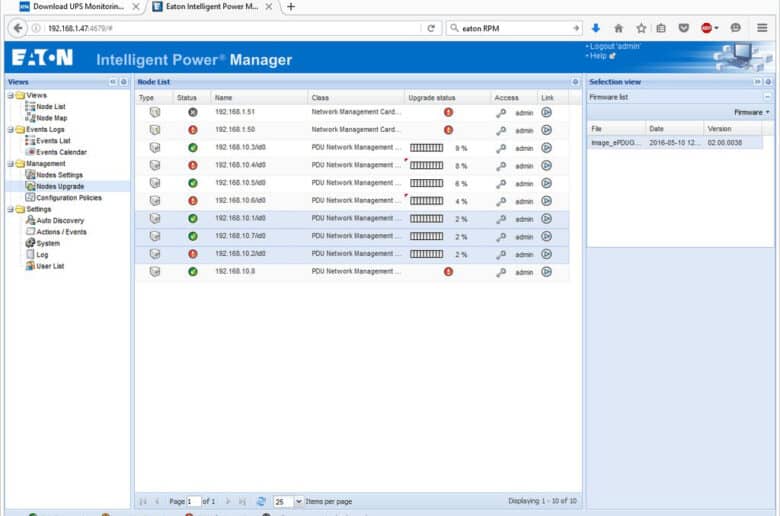Click the device type icon for 192.168.10.5/id0
This screenshot has height=516, width=780.
[x=155, y=183]
